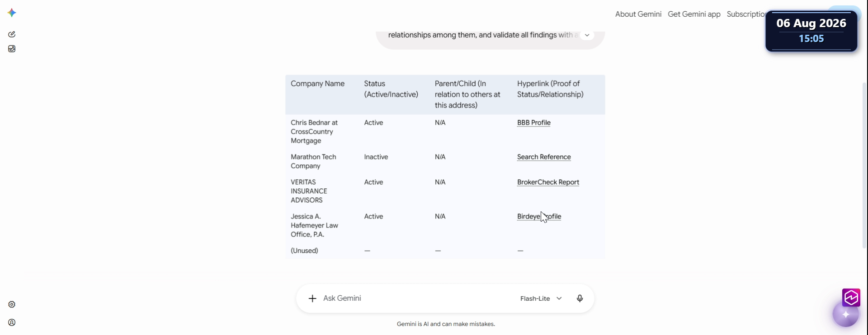Click the N/A cell in Chris Bednar row
868x335 pixels.
coord(440,123)
